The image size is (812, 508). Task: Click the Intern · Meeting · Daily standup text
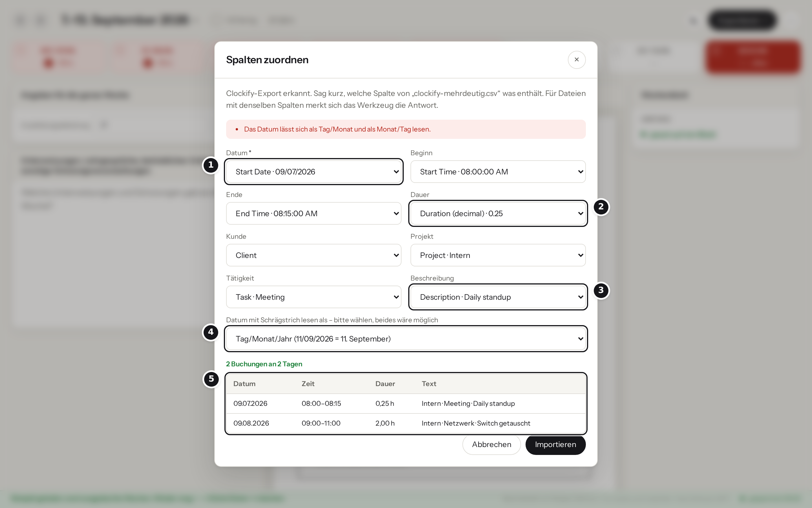coord(468,404)
